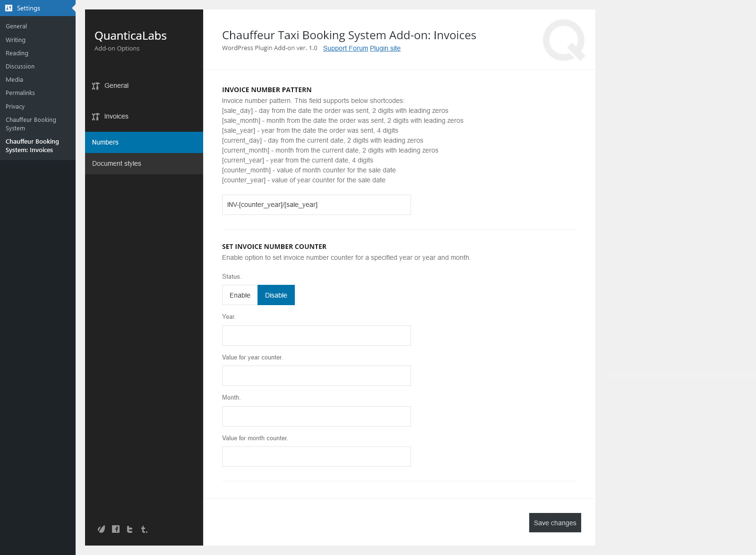
Task: Visit the Facebook social icon
Action: click(115, 529)
